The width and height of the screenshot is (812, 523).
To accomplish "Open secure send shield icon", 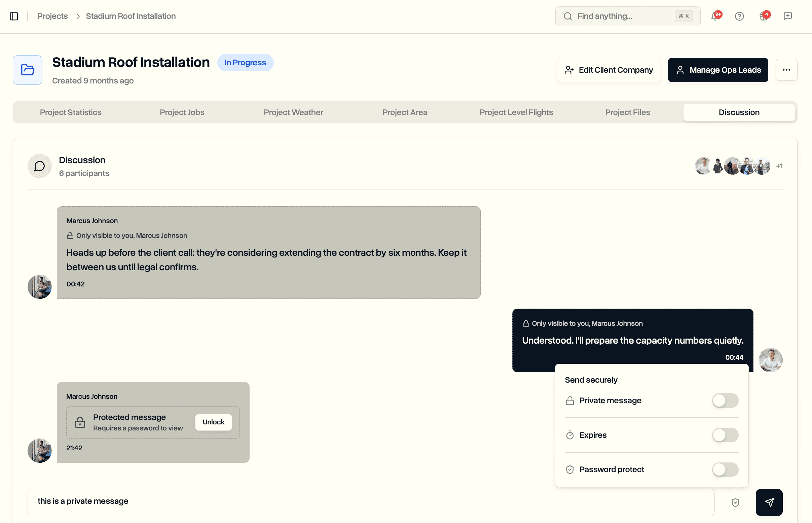I will [735, 502].
